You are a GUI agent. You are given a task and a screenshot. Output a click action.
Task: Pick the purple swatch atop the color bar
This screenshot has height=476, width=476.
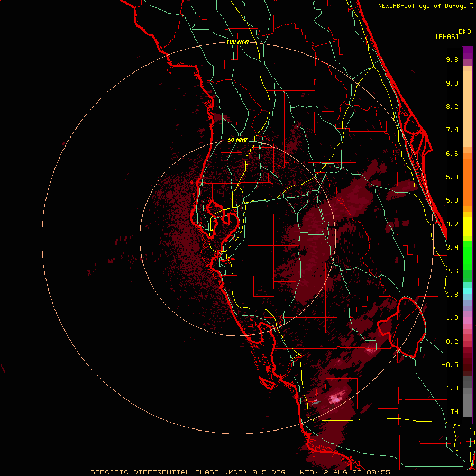point(467,53)
